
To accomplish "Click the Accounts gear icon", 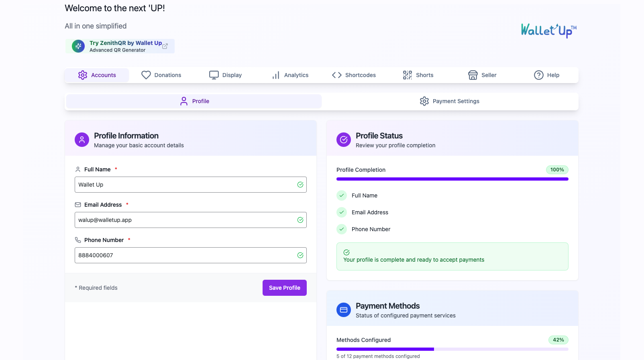I will click(83, 75).
